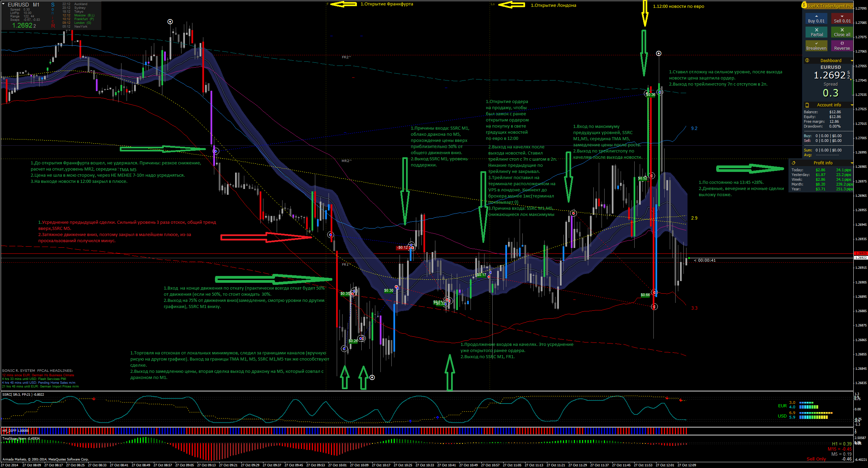Image resolution: width=868 pixels, height=468 pixels.
Task: Click the SONIC R. SYSTEM FFCAL HEADLINES title
Action: click(38, 370)
